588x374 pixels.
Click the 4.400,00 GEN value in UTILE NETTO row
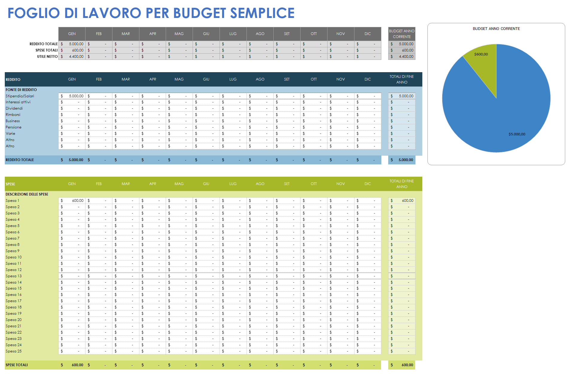tap(72, 57)
